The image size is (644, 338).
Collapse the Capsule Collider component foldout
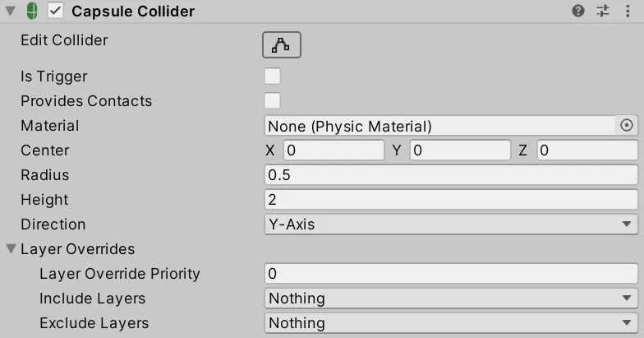tap(11, 12)
